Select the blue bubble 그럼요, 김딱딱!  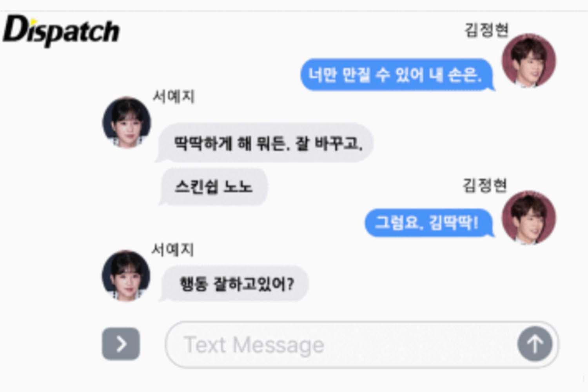point(429,223)
